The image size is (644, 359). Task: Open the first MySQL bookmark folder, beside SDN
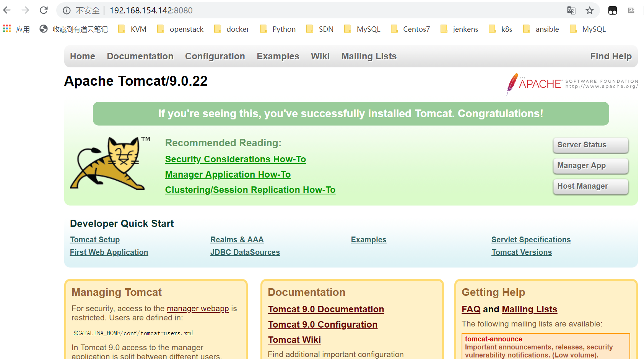tap(363, 29)
